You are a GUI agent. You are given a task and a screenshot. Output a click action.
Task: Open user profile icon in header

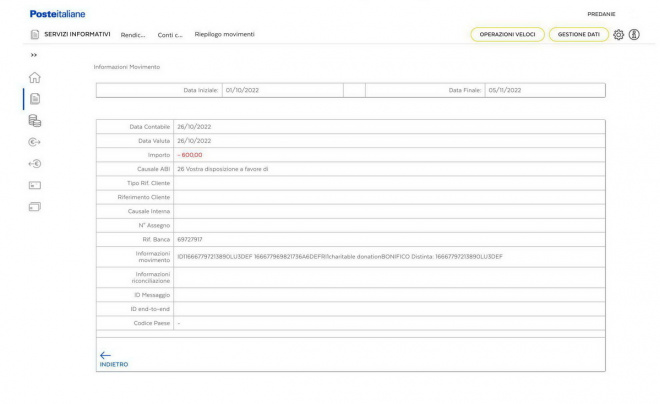point(634,35)
